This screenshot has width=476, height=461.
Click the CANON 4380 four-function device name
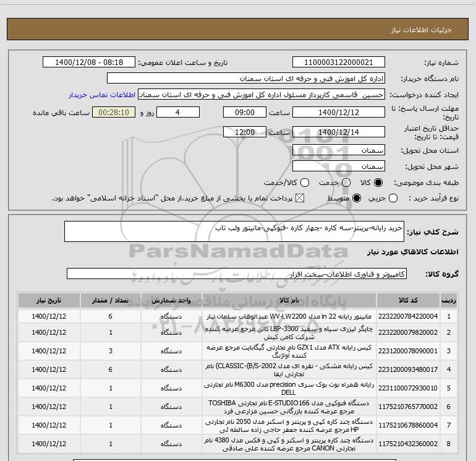[289, 444]
